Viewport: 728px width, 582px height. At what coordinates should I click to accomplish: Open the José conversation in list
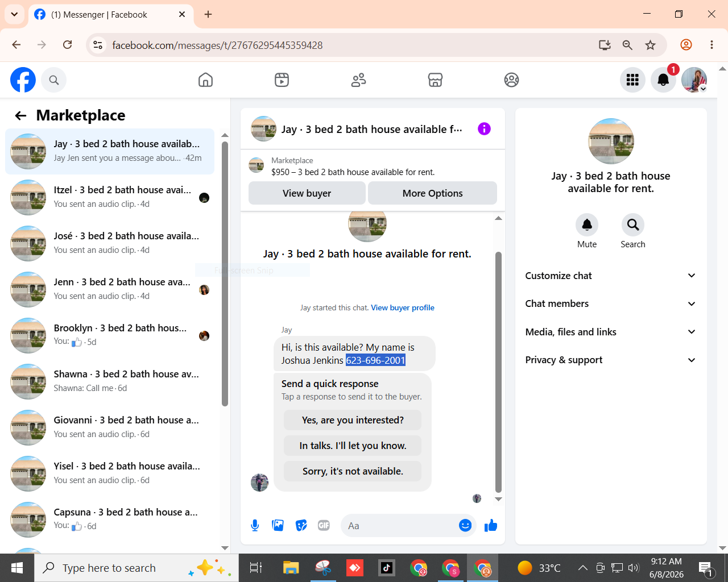tap(110, 243)
